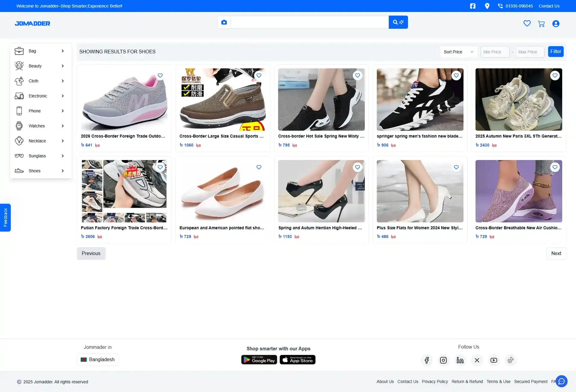Open the wishlist heart in header
The height and width of the screenshot is (392, 576).
(x=527, y=23)
